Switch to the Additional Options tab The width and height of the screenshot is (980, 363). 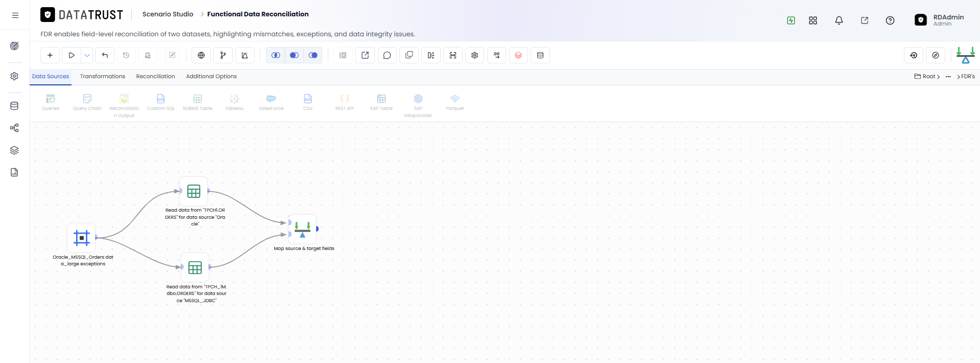tap(211, 77)
